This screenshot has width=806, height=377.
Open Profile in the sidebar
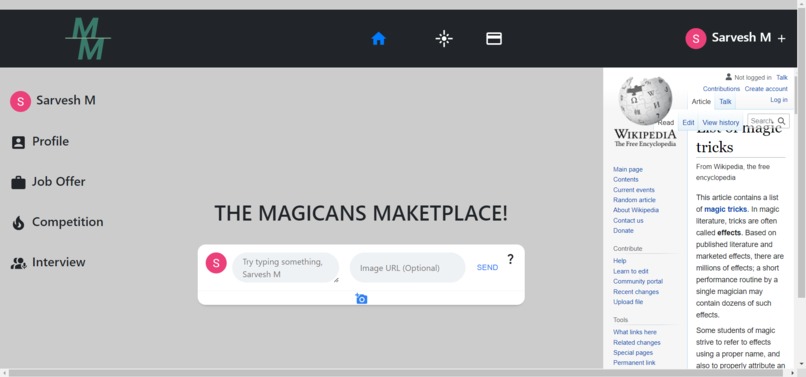[x=50, y=141]
